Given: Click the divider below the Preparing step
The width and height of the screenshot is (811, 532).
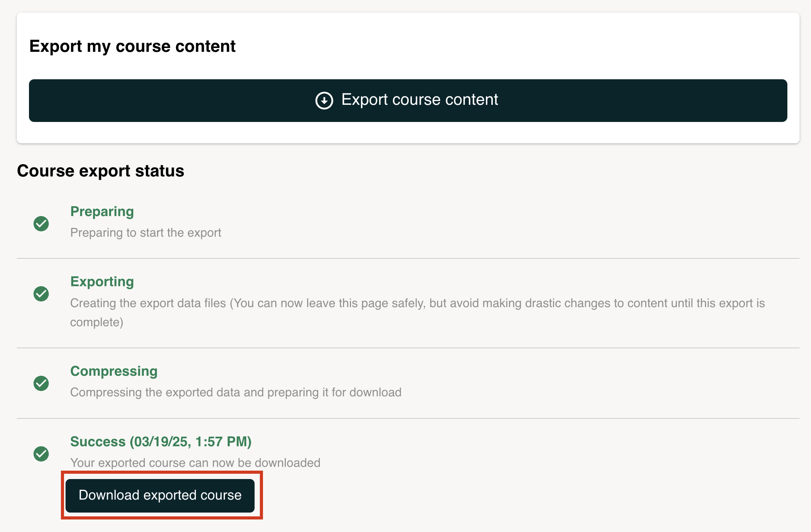Looking at the screenshot, I should (408, 258).
